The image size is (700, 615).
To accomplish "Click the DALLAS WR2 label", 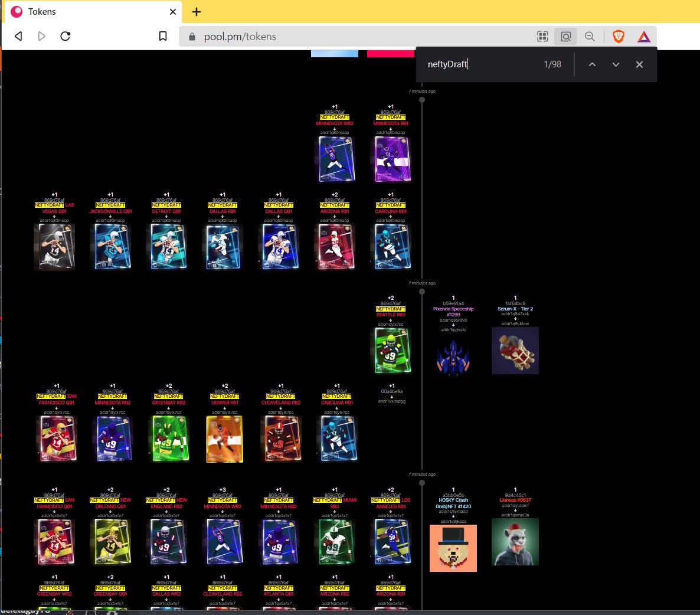I will click(166, 594).
